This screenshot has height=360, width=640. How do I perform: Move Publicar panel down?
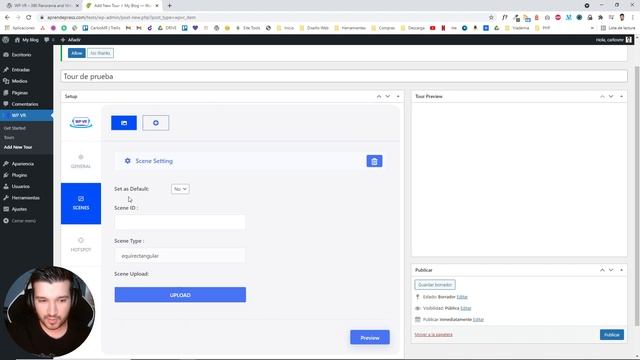[x=611, y=270]
